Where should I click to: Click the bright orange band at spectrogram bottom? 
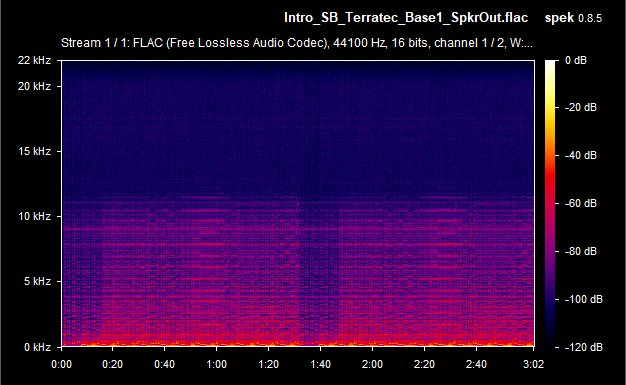pyautogui.click(x=298, y=343)
